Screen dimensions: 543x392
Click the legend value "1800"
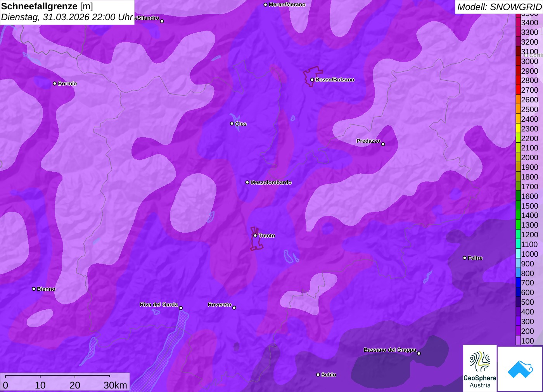coord(529,177)
